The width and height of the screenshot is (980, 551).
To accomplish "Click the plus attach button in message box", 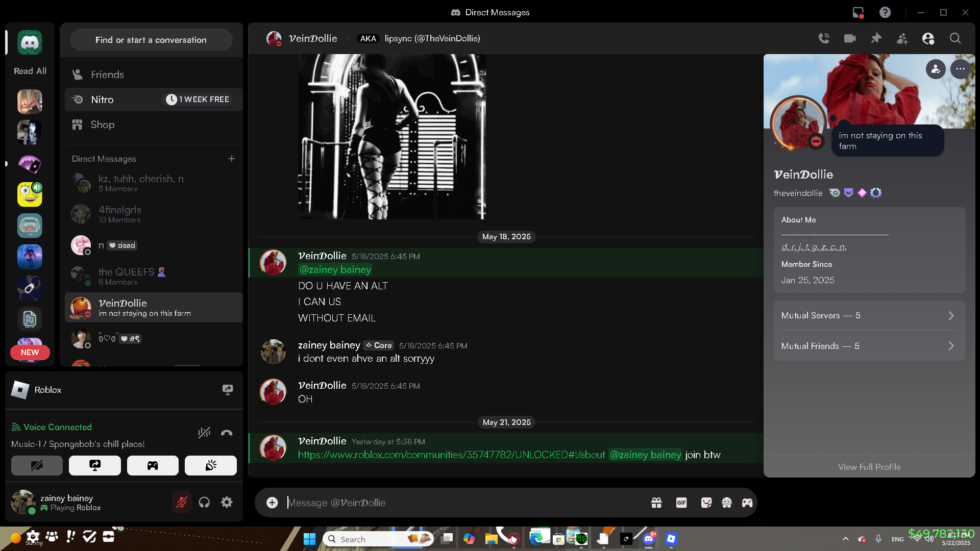I will pyautogui.click(x=272, y=503).
